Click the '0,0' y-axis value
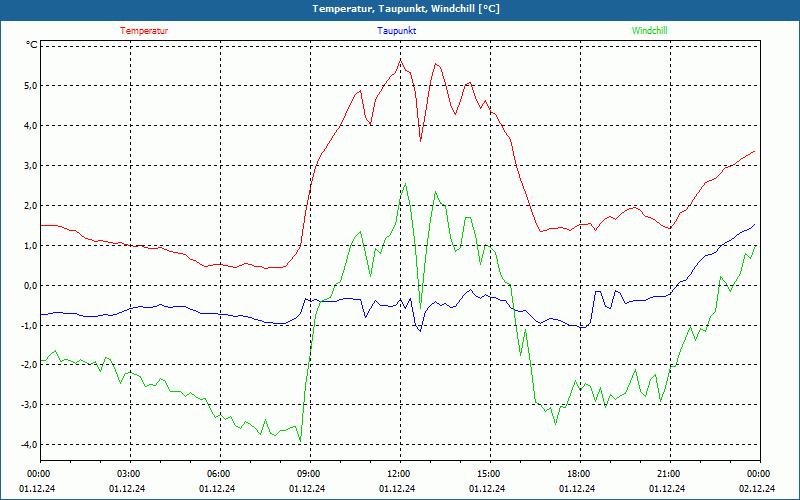Image resolution: width=800 pixels, height=500 pixels. click(31, 285)
